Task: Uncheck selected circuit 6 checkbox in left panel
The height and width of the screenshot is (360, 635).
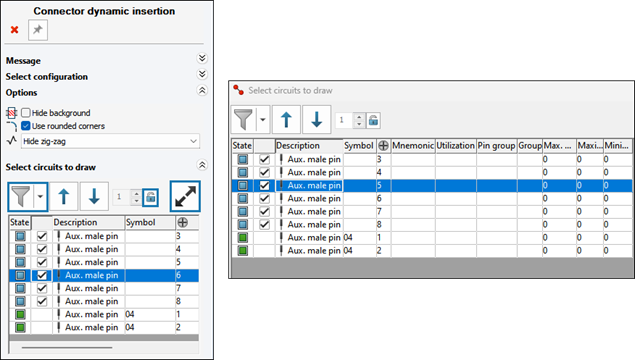Action: pyautogui.click(x=42, y=275)
